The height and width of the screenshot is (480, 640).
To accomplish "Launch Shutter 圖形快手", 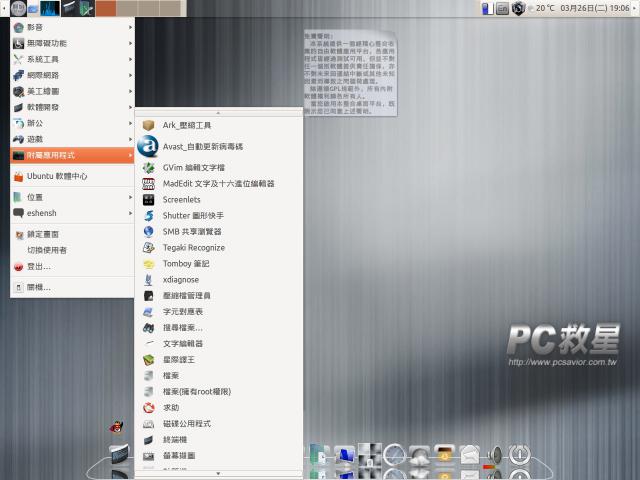I will (x=193, y=215).
